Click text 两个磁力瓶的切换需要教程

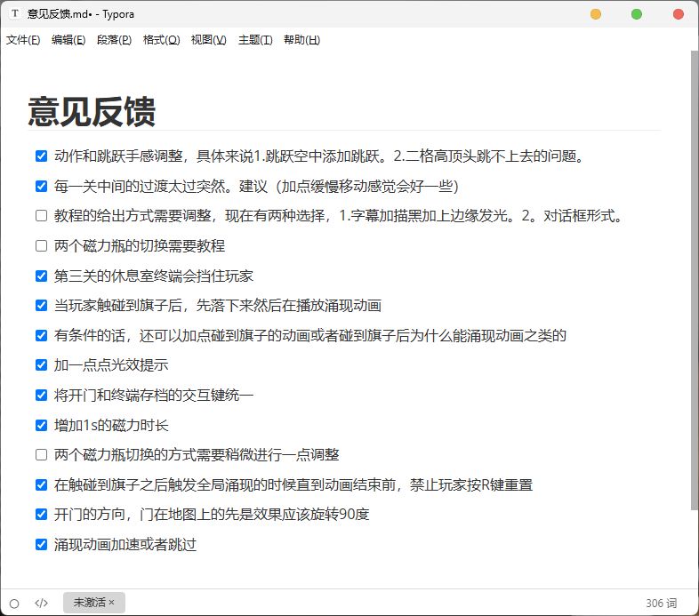140,245
